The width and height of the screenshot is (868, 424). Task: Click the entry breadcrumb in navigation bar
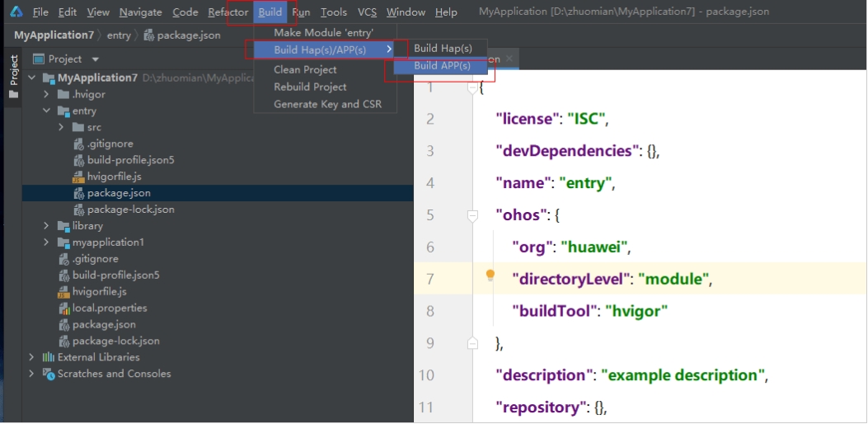coord(119,35)
